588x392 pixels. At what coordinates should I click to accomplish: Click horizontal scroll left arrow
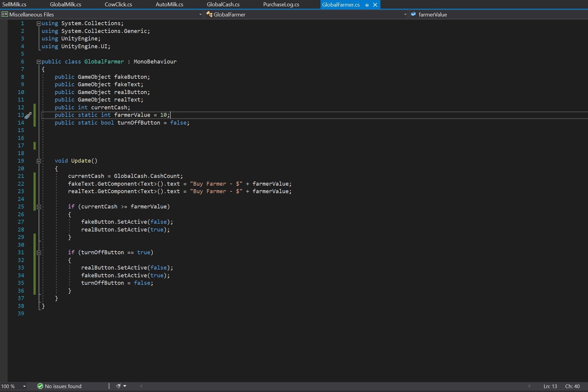(141, 386)
